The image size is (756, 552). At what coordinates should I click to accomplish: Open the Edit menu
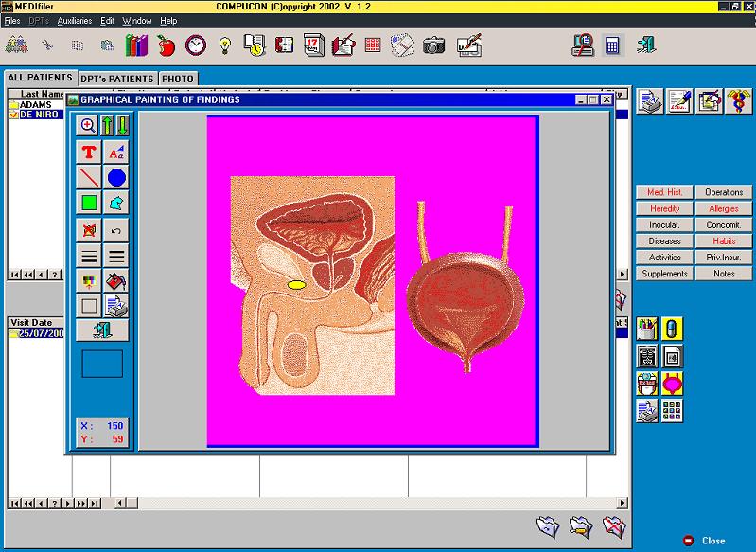point(107,21)
